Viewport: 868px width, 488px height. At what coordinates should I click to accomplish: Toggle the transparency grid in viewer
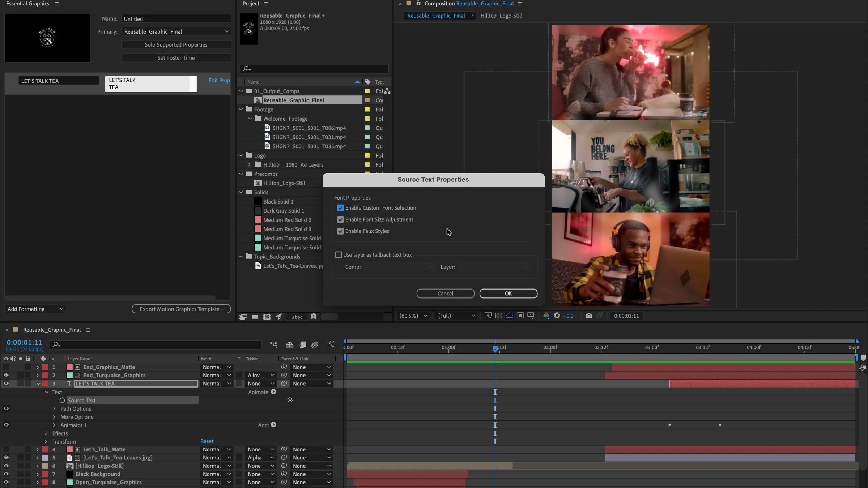tap(499, 316)
